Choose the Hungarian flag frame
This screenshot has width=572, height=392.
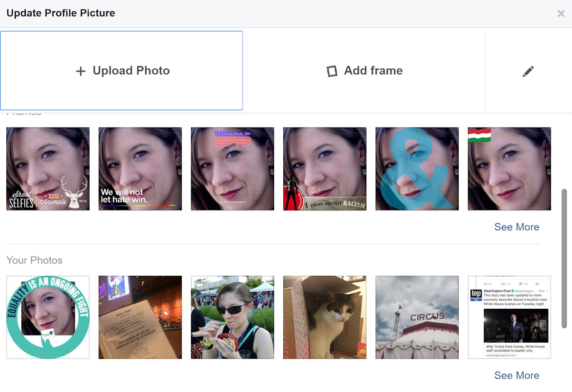click(509, 169)
